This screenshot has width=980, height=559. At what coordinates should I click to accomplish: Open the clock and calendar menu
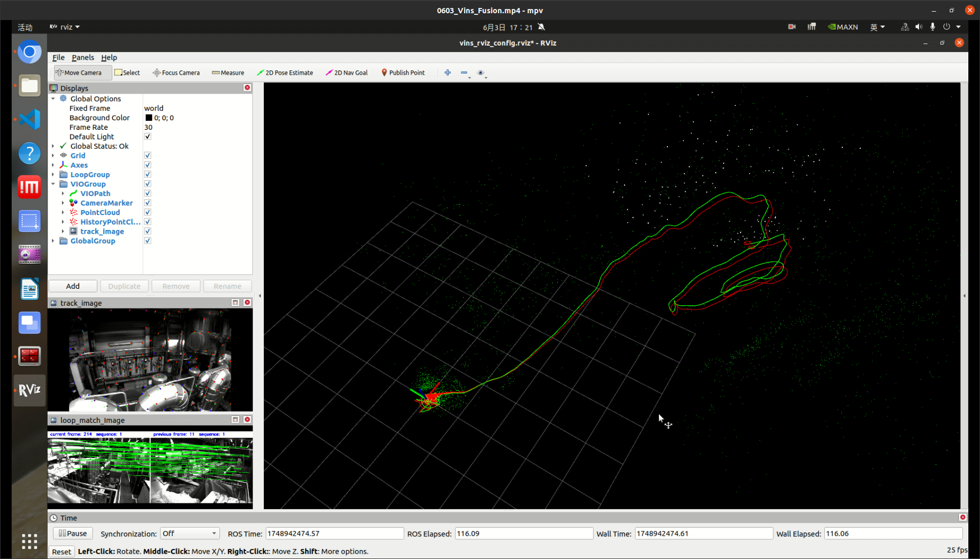click(x=507, y=27)
